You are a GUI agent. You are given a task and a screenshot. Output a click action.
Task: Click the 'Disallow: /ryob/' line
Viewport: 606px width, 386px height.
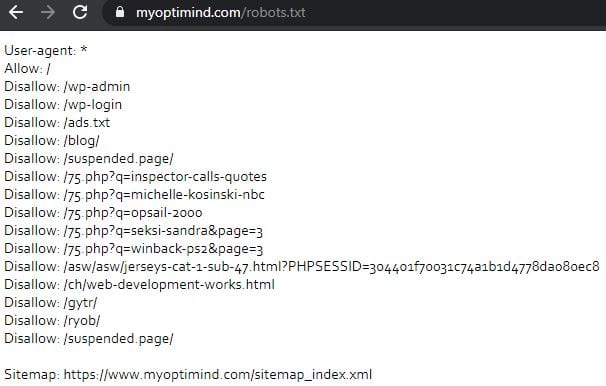pyautogui.click(x=52, y=321)
